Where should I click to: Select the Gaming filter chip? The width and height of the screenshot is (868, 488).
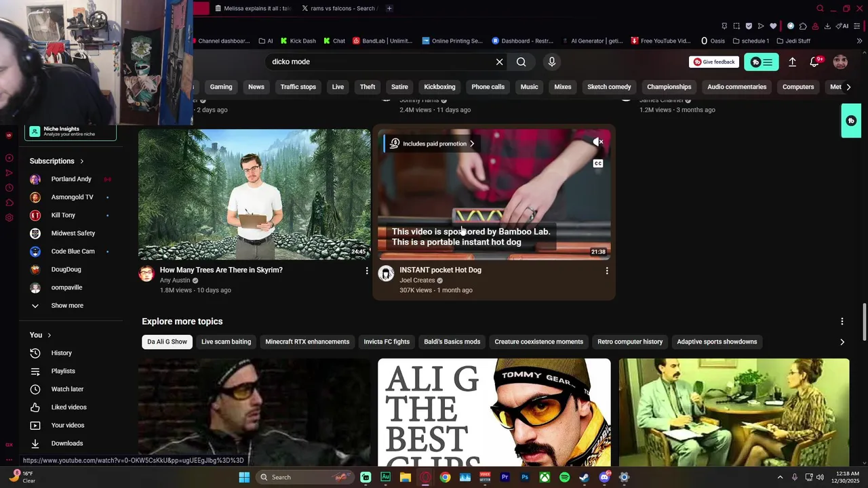[221, 87]
